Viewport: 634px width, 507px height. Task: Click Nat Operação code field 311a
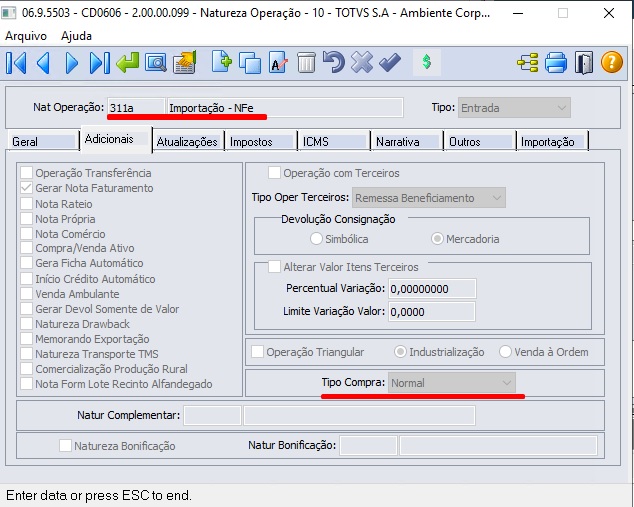[136, 108]
